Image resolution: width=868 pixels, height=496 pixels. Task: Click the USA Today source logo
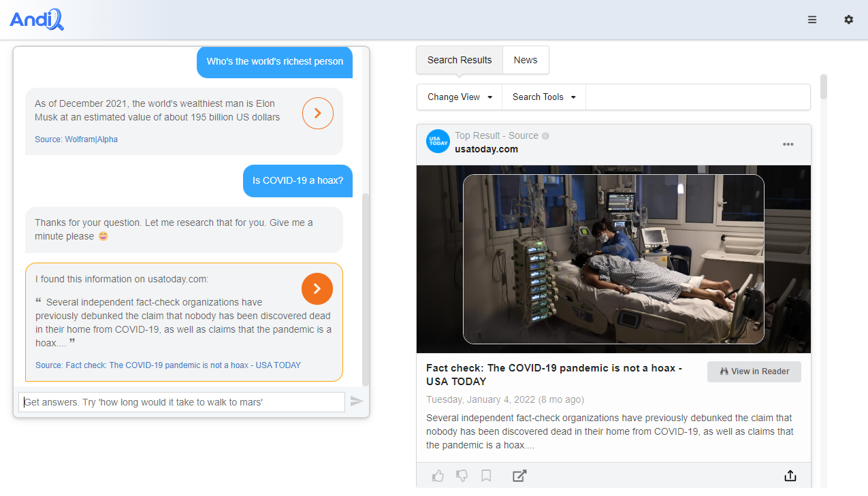[438, 142]
